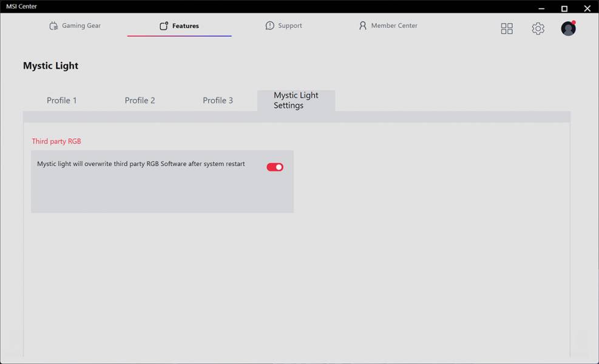Select the Mystic Light Settings tab
This screenshot has height=364, width=599.
click(296, 100)
